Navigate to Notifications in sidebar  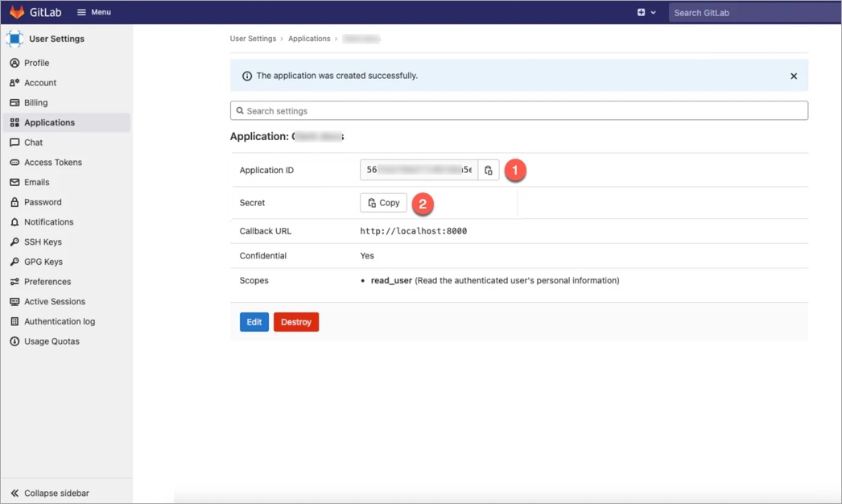[48, 222]
